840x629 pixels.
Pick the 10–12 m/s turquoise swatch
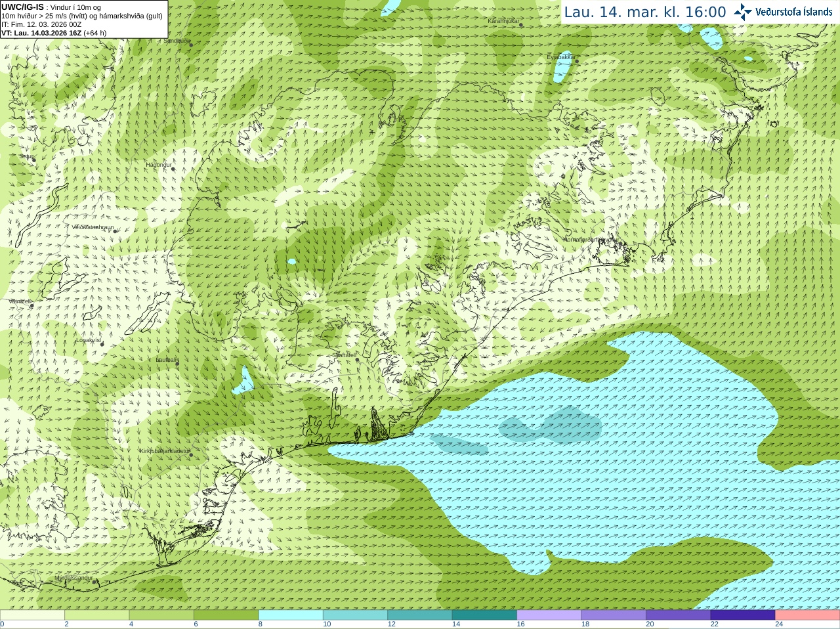(x=355, y=615)
